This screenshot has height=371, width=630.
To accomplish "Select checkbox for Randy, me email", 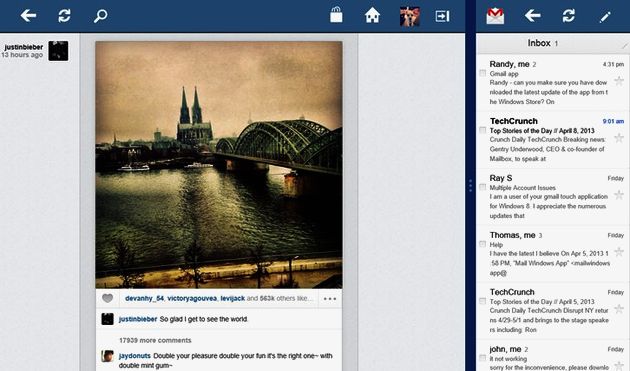I will [x=482, y=73].
